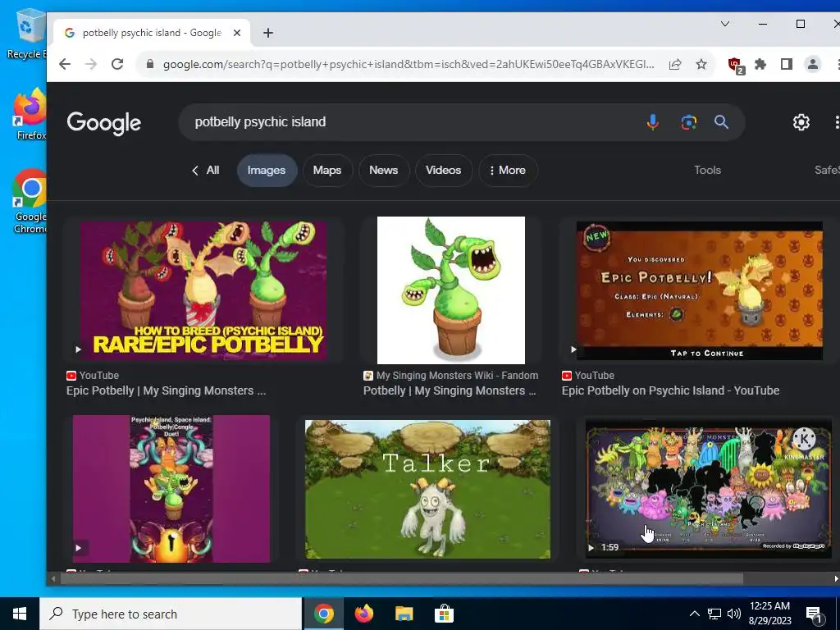Image resolution: width=840 pixels, height=630 pixels.
Task: Open Google quick settings gear
Action: point(801,122)
